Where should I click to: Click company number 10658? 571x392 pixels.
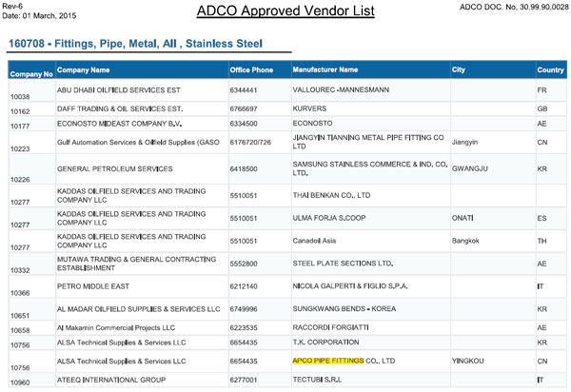[20, 330]
